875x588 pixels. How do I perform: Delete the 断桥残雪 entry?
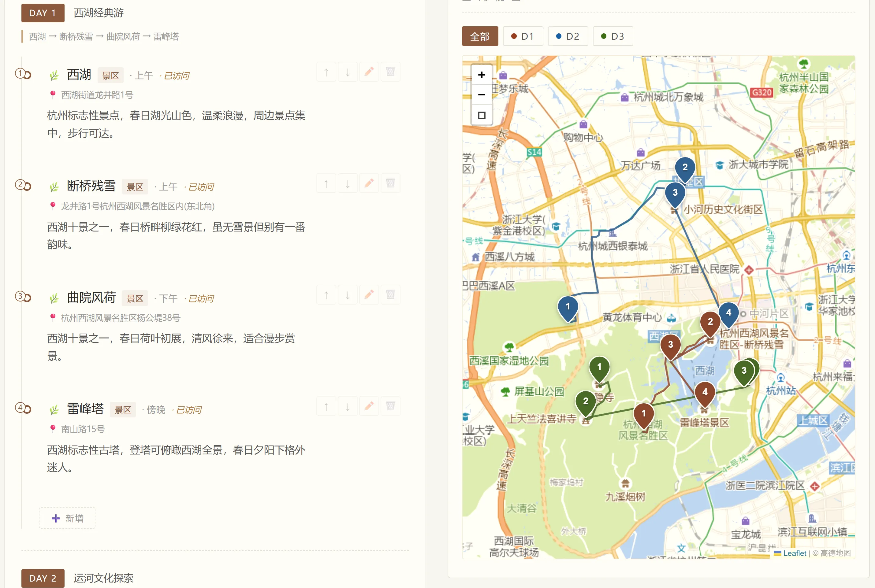pos(390,183)
